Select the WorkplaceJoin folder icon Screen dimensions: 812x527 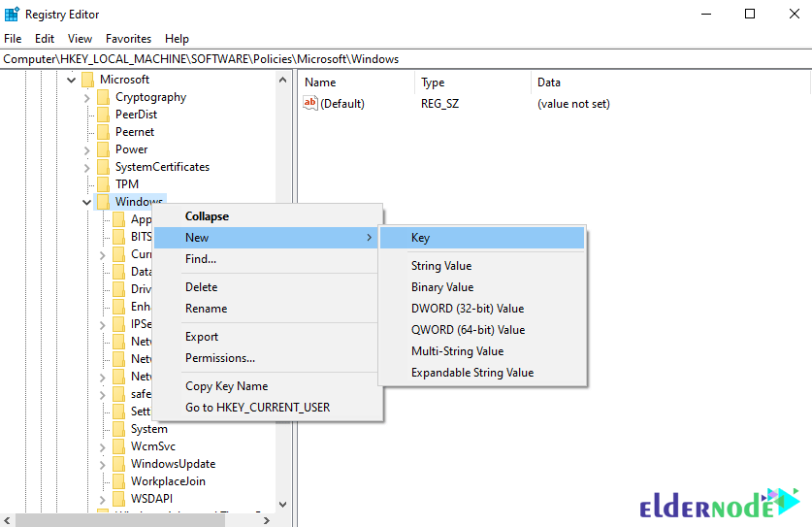point(119,481)
